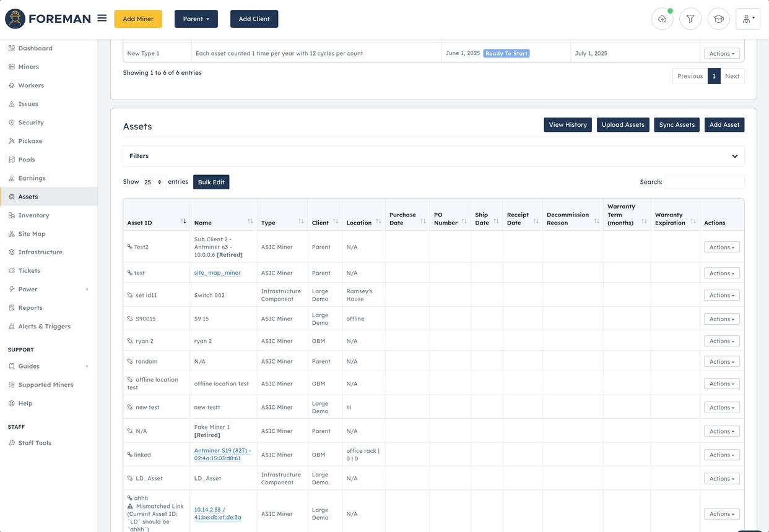The image size is (769, 532).
Task: Click the hamburger menu icon beside the logo
Action: [x=102, y=19]
